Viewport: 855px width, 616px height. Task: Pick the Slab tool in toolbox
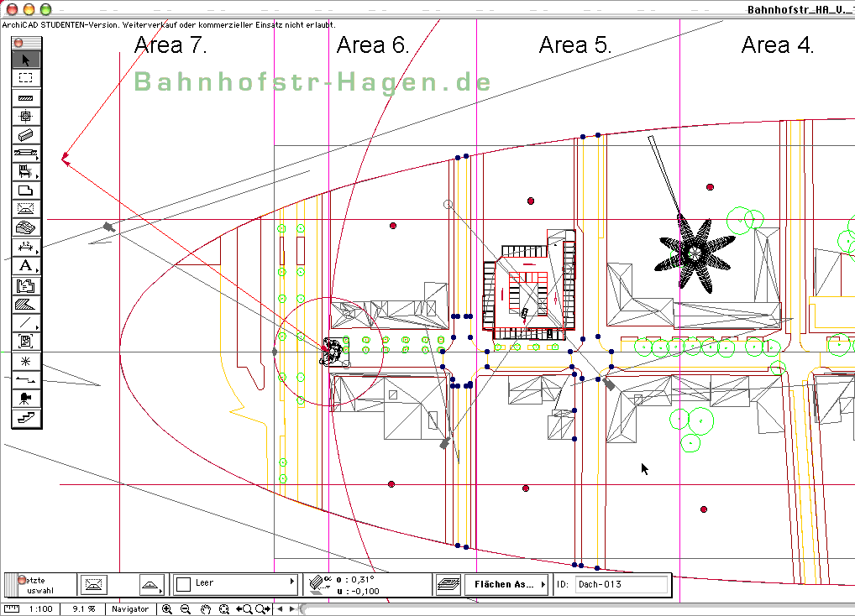pyautogui.click(x=25, y=191)
